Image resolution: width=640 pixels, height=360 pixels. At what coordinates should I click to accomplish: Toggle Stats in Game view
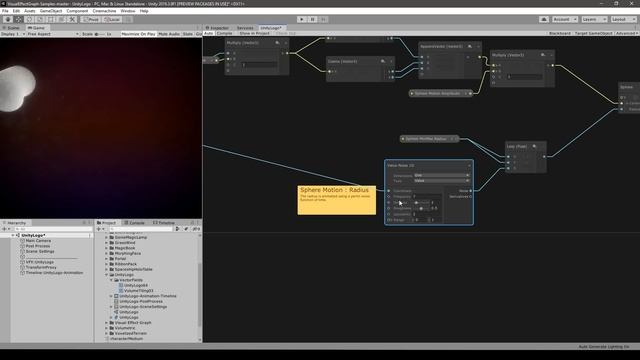188,34
